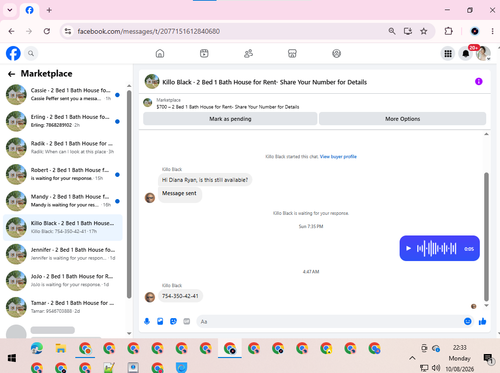The image size is (500, 373).
Task: Open the Erling conversation
Action: [x=63, y=121]
